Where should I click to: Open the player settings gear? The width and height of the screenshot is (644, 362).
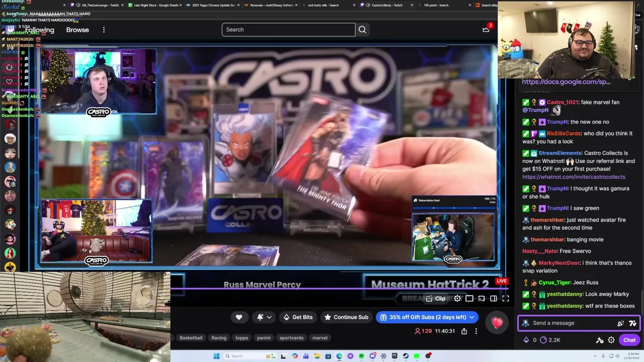click(x=457, y=299)
